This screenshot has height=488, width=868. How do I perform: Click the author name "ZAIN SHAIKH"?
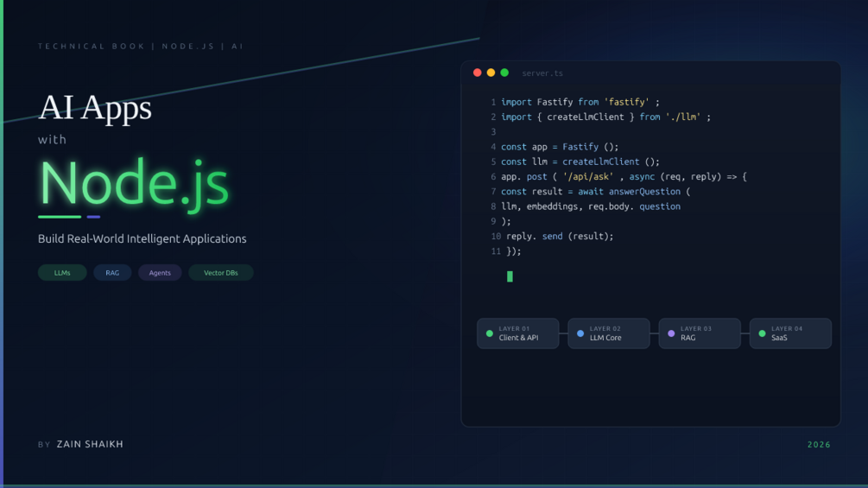tap(90, 444)
